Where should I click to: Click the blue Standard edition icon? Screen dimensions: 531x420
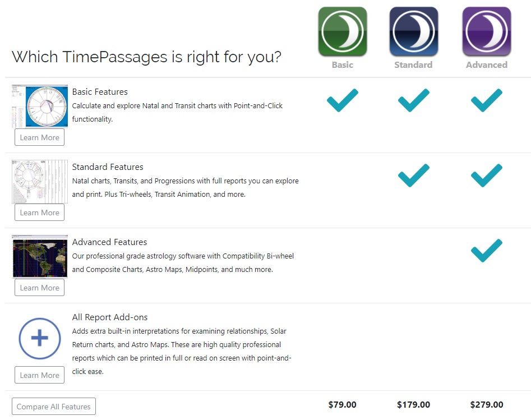coord(413,32)
